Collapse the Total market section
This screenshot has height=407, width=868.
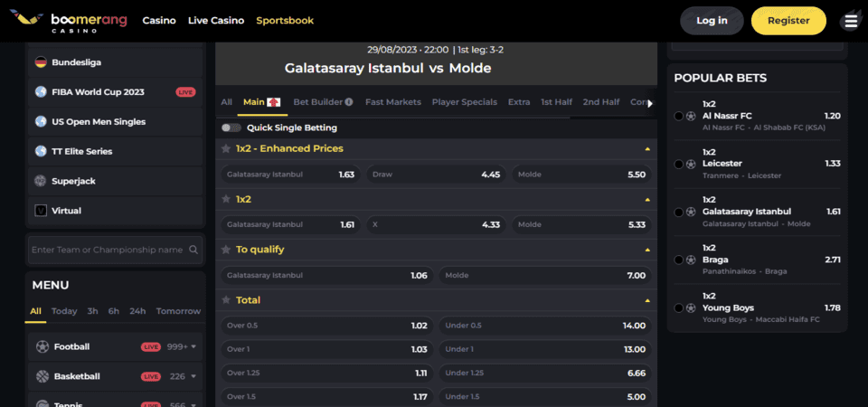click(647, 300)
